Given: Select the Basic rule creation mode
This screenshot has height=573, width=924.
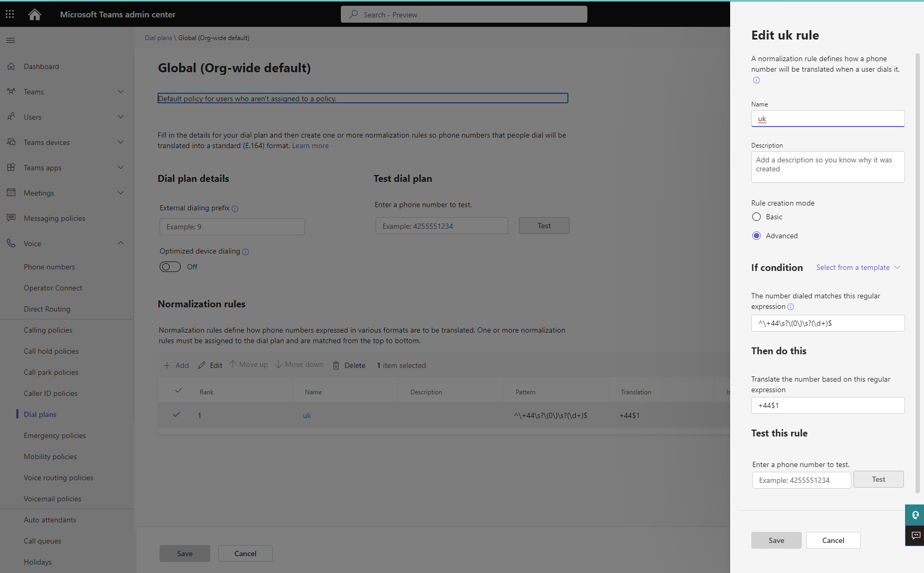Looking at the screenshot, I should click(756, 217).
